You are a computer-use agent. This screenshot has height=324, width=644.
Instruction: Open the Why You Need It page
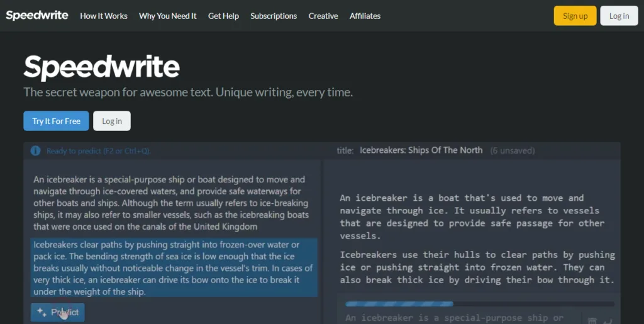point(168,16)
